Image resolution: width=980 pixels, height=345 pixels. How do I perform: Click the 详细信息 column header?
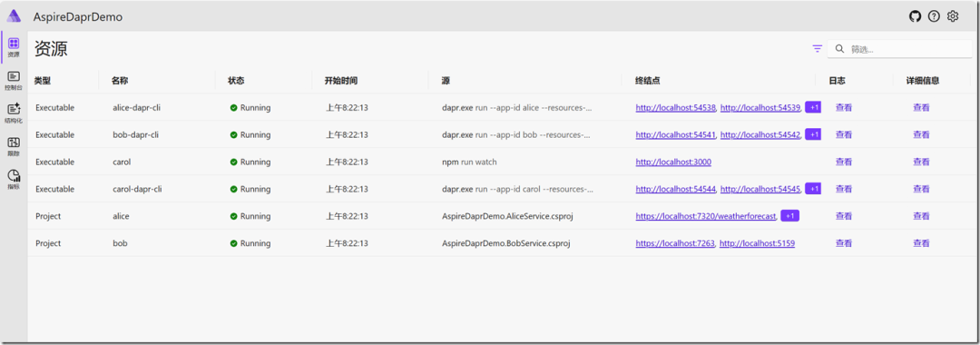[923, 81]
